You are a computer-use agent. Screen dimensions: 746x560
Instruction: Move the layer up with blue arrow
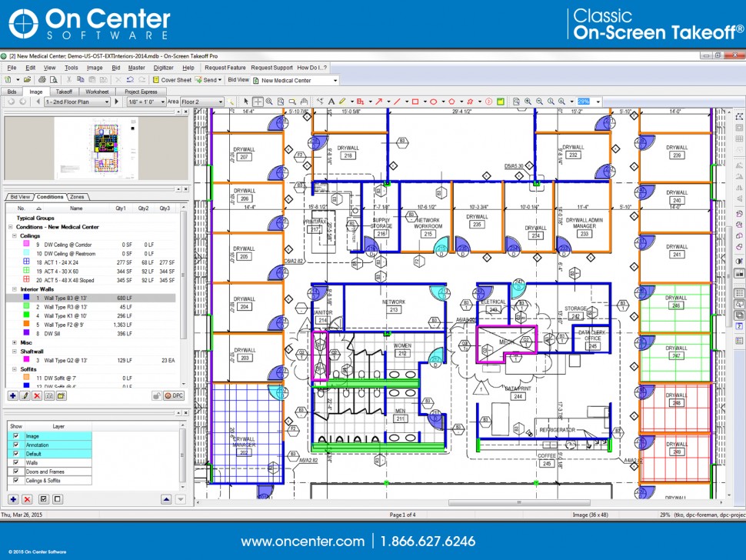(x=166, y=499)
